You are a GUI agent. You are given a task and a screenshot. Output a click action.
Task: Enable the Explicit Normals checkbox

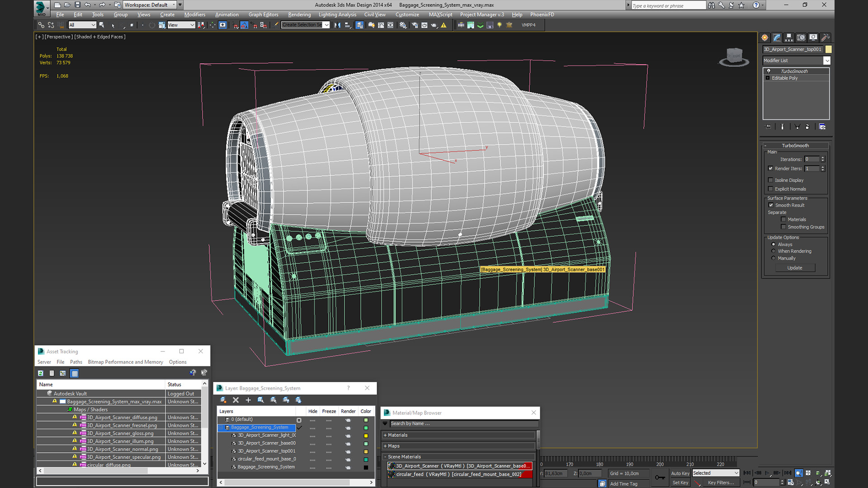coord(770,189)
